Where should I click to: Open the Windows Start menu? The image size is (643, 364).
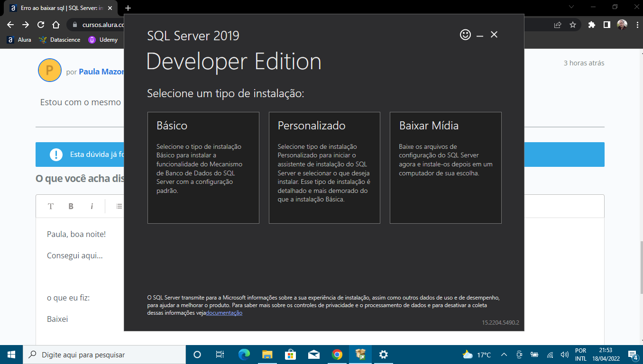(x=11, y=355)
